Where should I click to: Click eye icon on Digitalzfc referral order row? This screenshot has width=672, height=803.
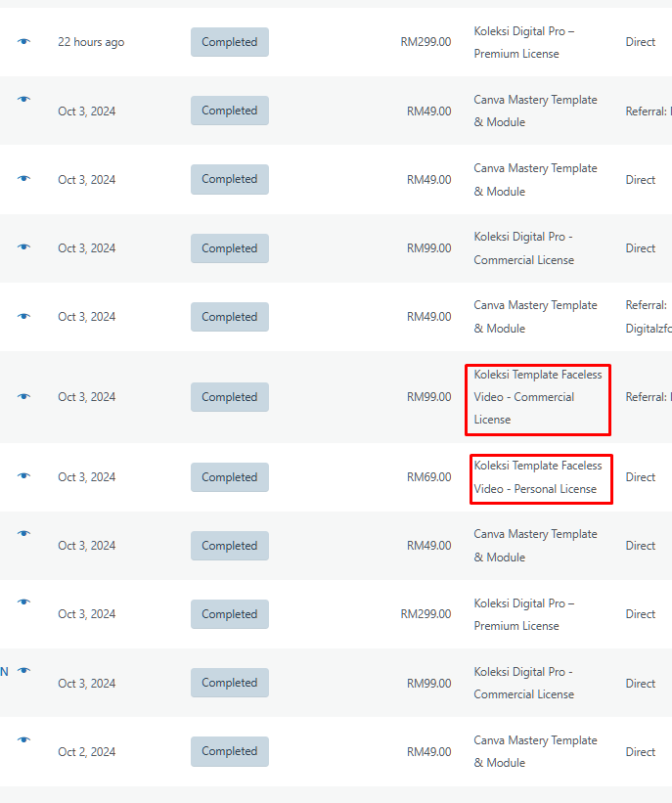click(23, 316)
